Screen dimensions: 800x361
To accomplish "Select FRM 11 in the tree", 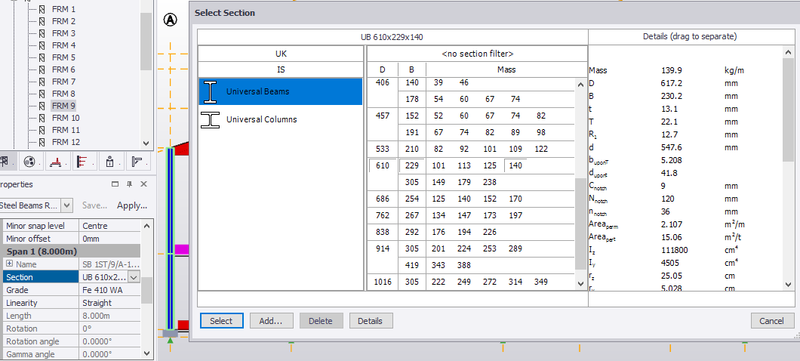I will click(x=66, y=130).
